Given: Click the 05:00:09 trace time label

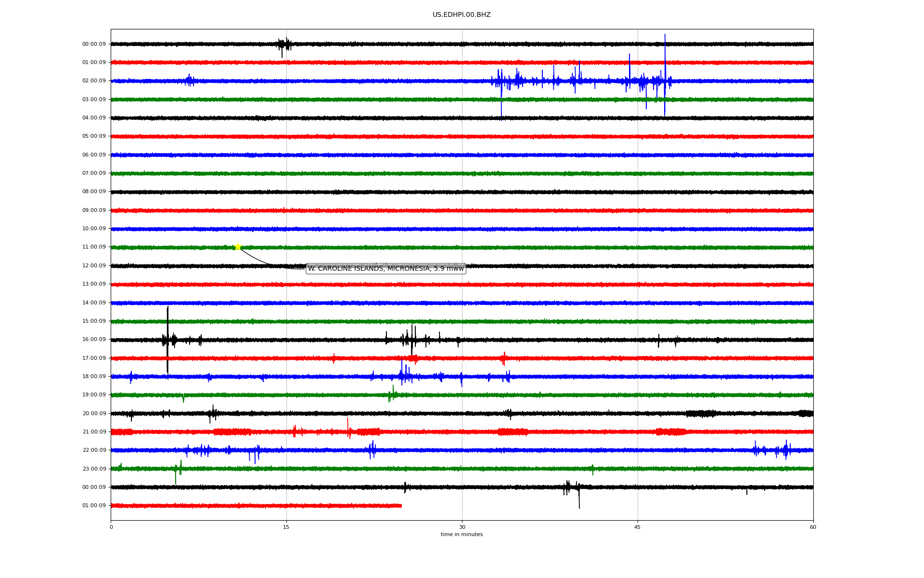Looking at the screenshot, I should [94, 136].
